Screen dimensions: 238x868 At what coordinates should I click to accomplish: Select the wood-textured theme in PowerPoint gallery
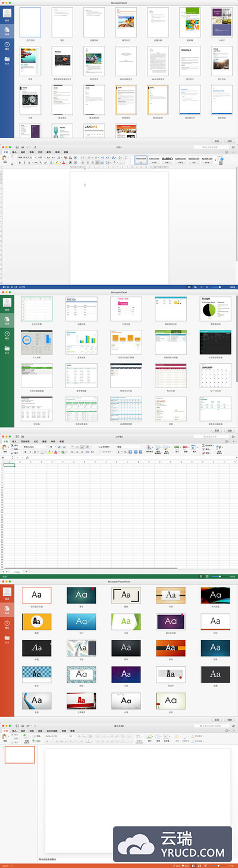point(171,594)
